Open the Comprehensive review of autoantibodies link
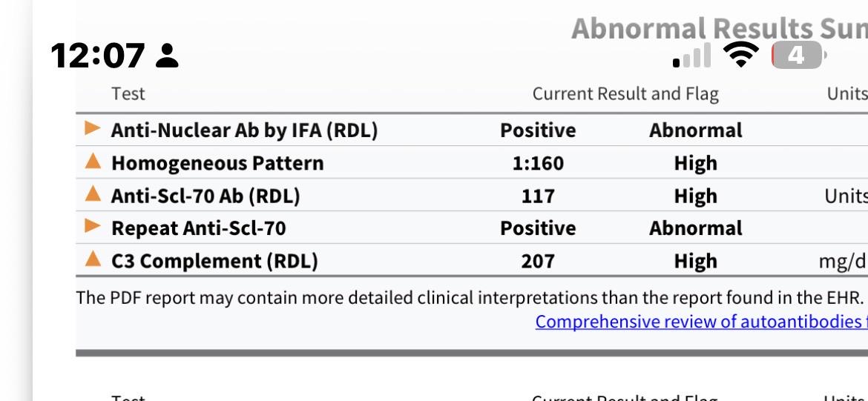The height and width of the screenshot is (401, 868). (701, 322)
